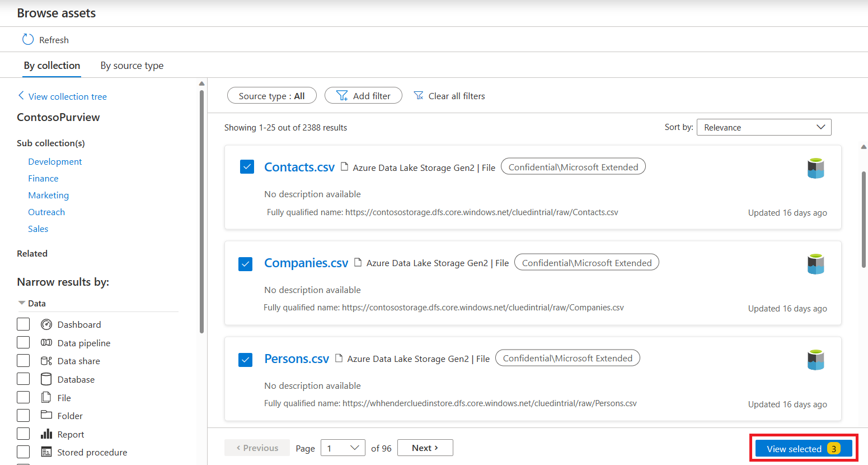
Task: Click the funnel icon on Add filter
Action: tap(342, 96)
